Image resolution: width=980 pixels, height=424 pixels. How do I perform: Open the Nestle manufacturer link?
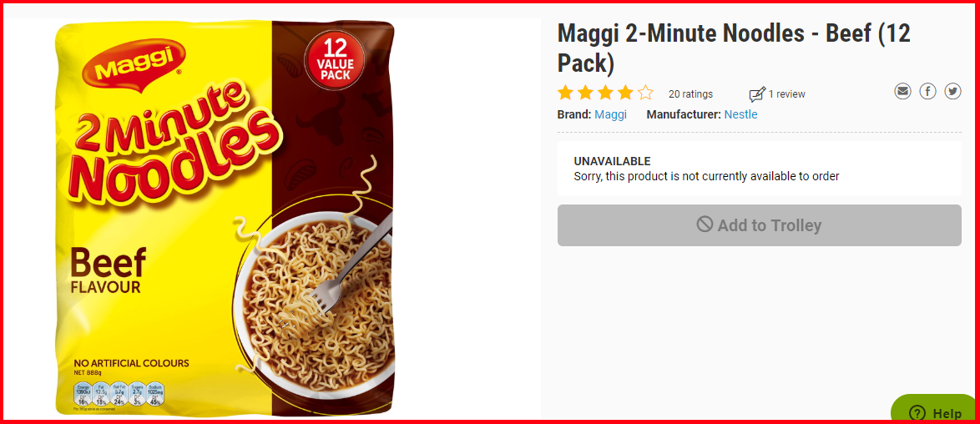coord(740,114)
